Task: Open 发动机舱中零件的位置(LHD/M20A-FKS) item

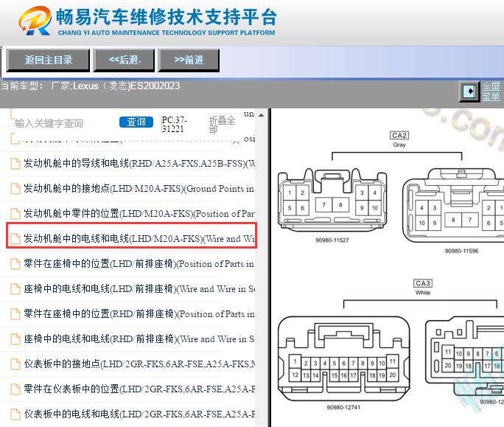Action: (x=139, y=214)
